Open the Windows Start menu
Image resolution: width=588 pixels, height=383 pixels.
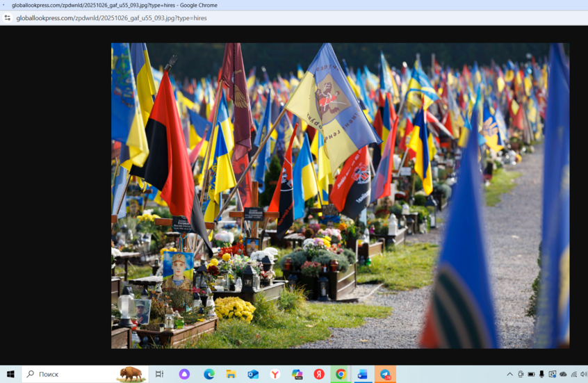coord(10,374)
